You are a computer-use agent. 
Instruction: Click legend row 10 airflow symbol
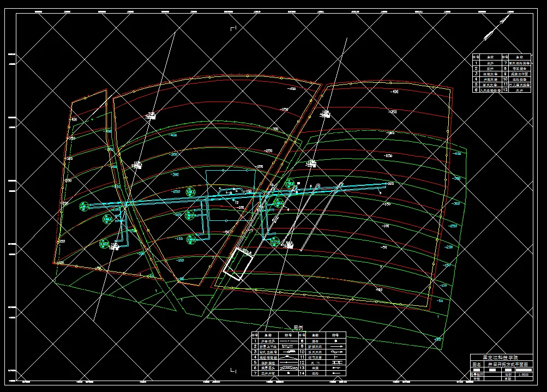[336, 352]
